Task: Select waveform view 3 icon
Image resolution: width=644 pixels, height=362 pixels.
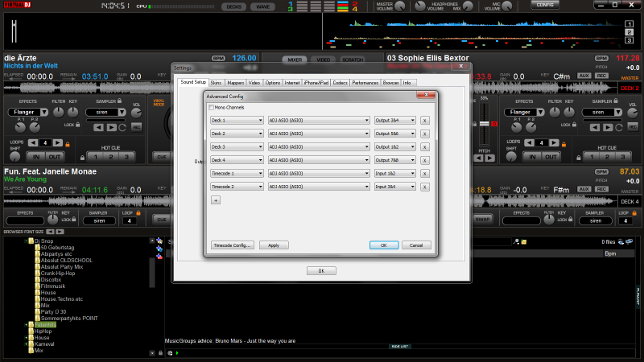Action: pos(629,40)
